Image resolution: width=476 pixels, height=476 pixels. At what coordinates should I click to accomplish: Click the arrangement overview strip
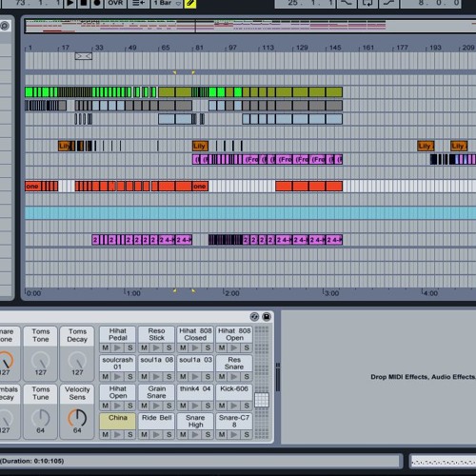[x=250, y=26]
